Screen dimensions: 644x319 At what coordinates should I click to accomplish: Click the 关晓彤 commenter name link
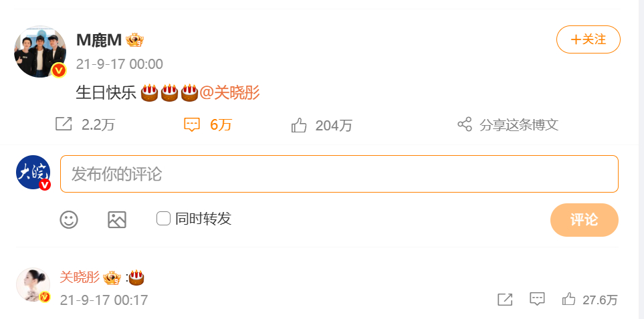coord(80,278)
